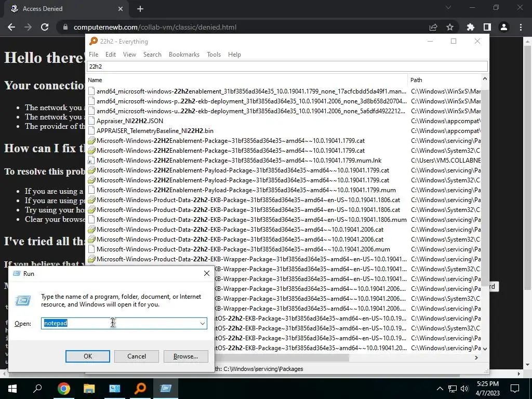Open Edit menu in Everything

pos(110,54)
